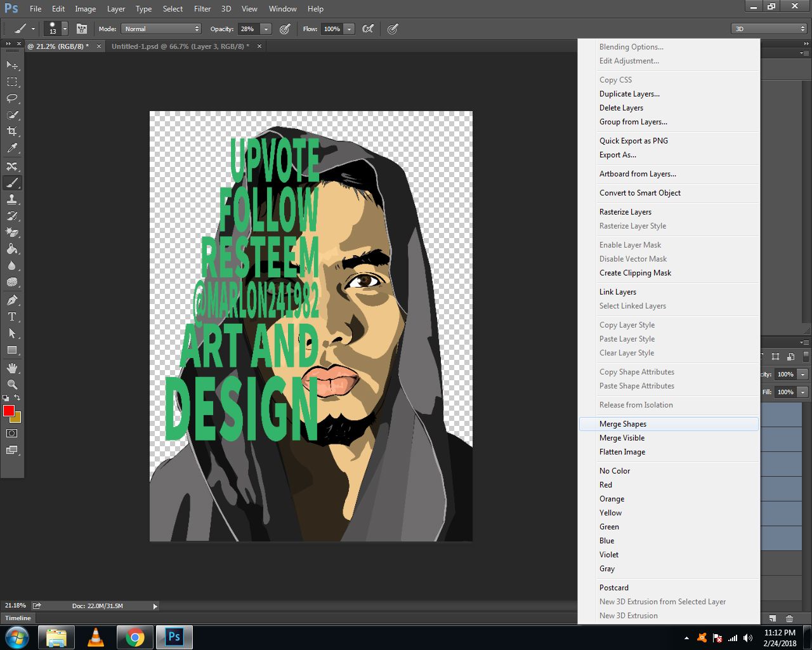812x650 pixels.
Task: Switch to the Untitled-1.psd document tab
Action: pos(180,46)
